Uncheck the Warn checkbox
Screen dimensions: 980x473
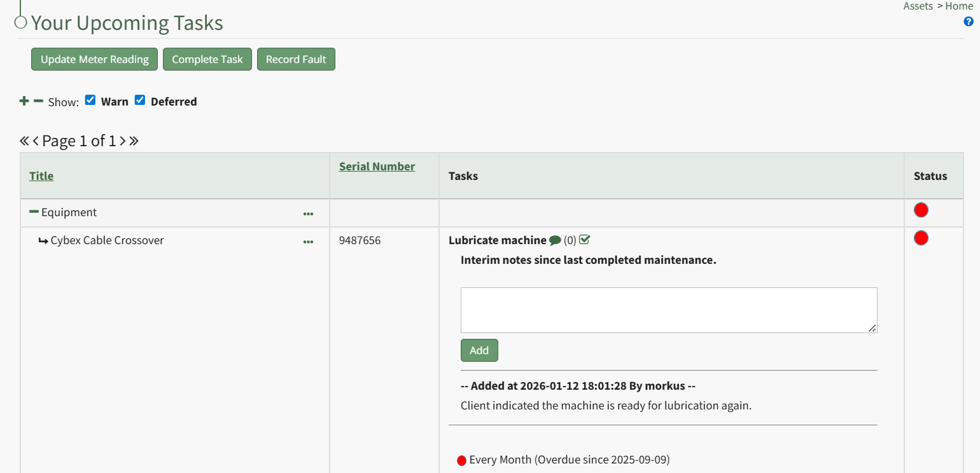pyautogui.click(x=90, y=100)
